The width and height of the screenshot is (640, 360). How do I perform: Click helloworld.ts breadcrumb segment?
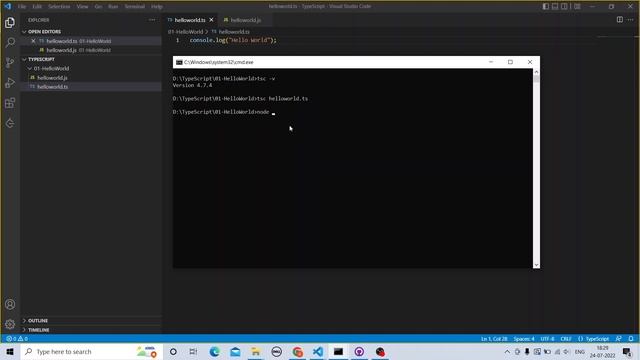(x=234, y=32)
